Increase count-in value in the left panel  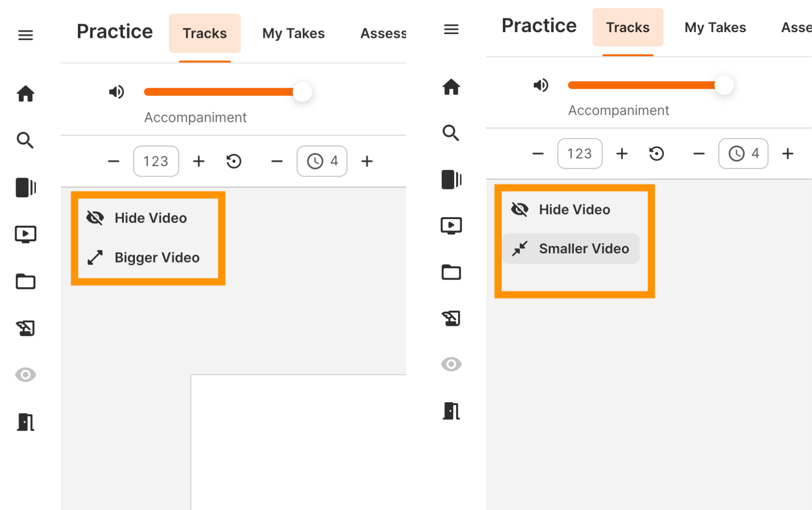click(367, 161)
